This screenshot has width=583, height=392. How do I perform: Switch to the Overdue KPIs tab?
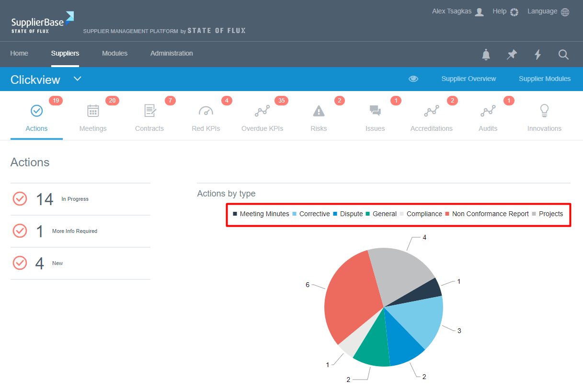(262, 118)
